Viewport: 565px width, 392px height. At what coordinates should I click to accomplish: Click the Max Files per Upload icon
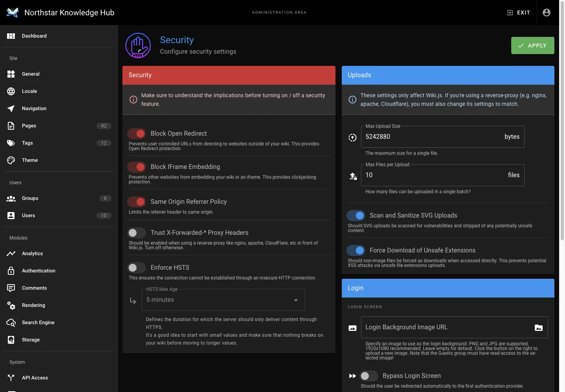pyautogui.click(x=353, y=176)
